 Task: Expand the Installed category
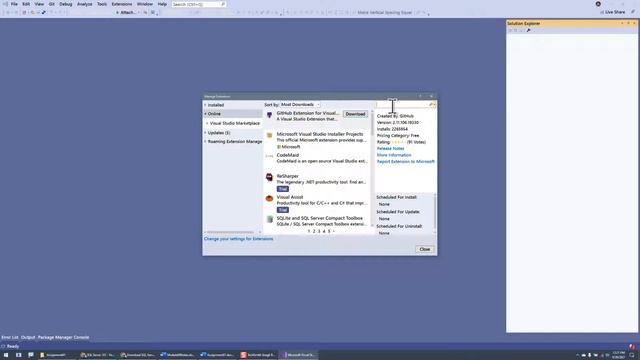pyautogui.click(x=205, y=105)
